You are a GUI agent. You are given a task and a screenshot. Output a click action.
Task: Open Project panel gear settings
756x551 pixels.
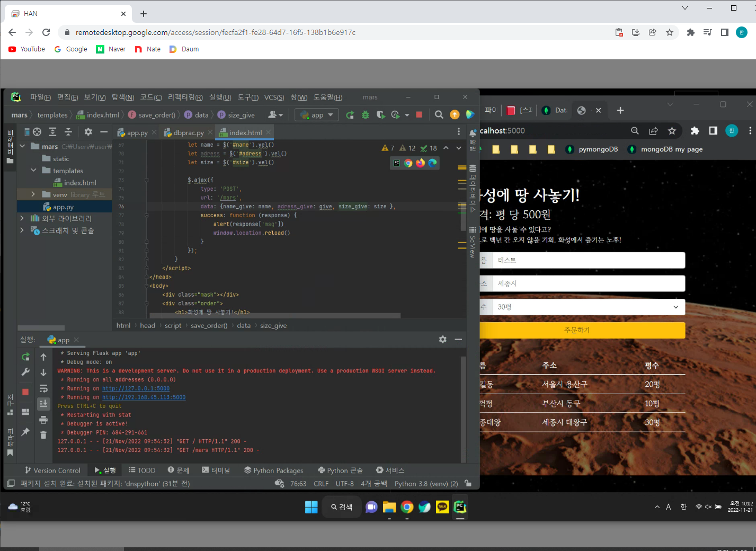[88, 132]
